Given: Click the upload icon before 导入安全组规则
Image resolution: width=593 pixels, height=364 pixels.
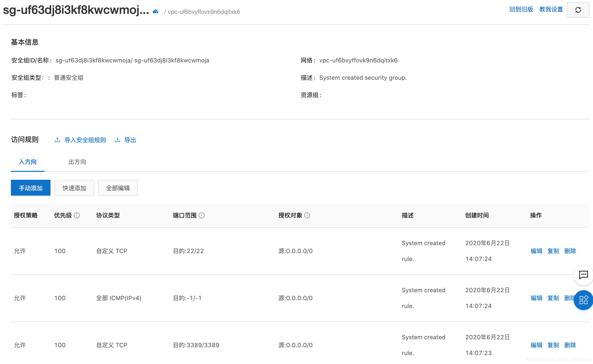Looking at the screenshot, I should coord(57,140).
